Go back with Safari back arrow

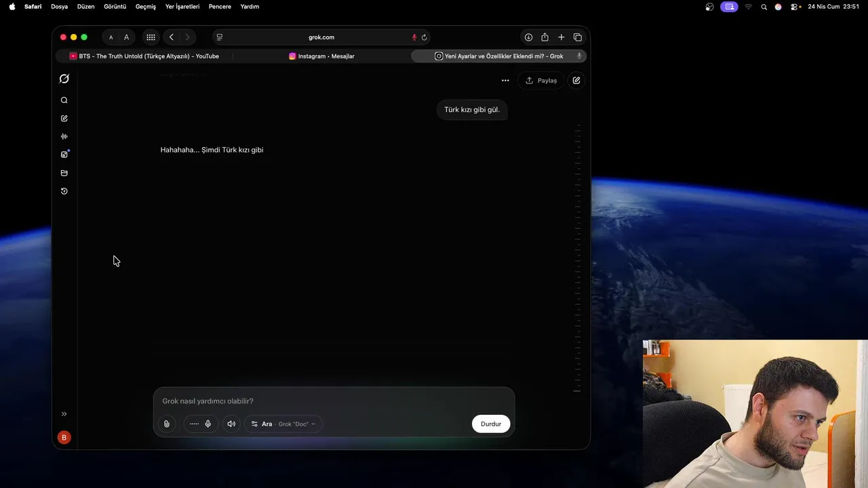click(x=172, y=37)
